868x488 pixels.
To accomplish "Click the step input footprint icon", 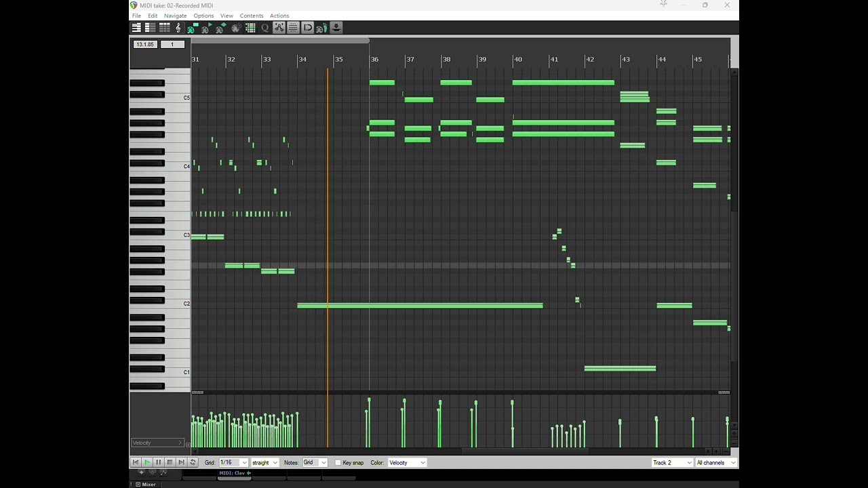I will coord(321,28).
